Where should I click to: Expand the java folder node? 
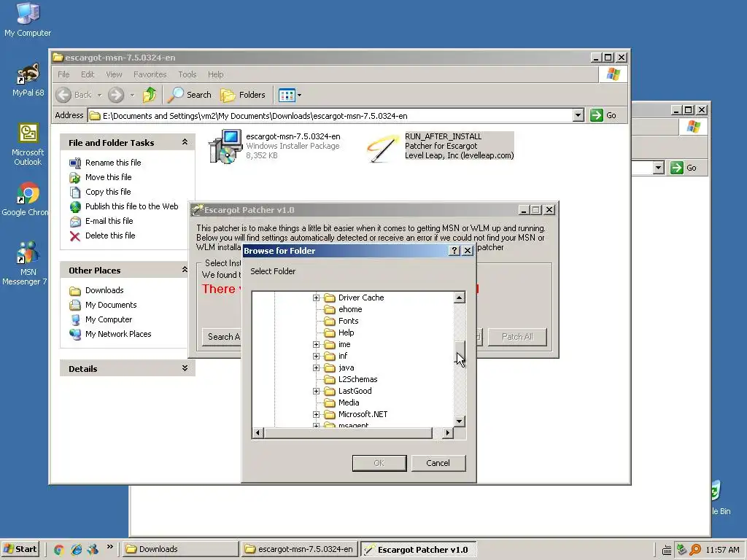click(x=316, y=367)
